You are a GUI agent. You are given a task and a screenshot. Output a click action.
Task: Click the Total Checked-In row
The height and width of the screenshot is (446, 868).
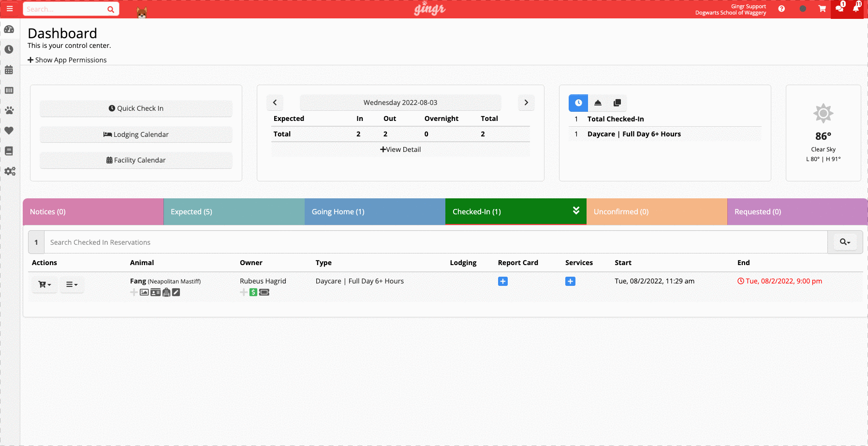(665, 119)
